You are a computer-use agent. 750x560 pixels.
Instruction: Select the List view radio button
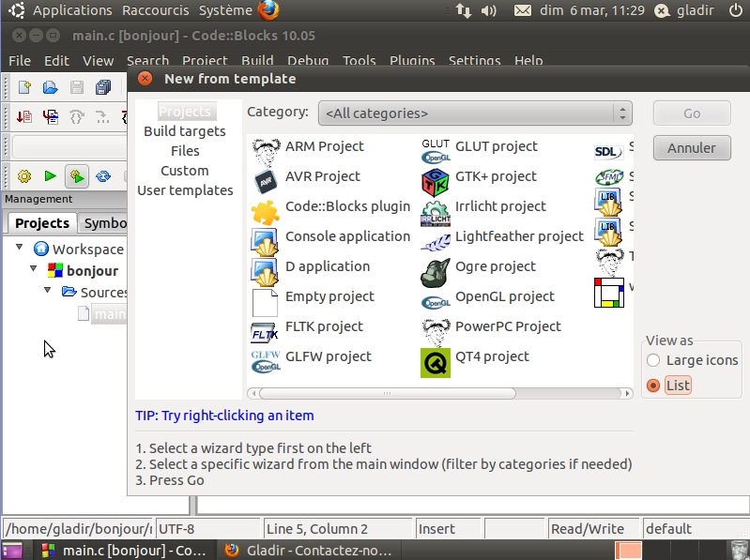[x=653, y=386]
